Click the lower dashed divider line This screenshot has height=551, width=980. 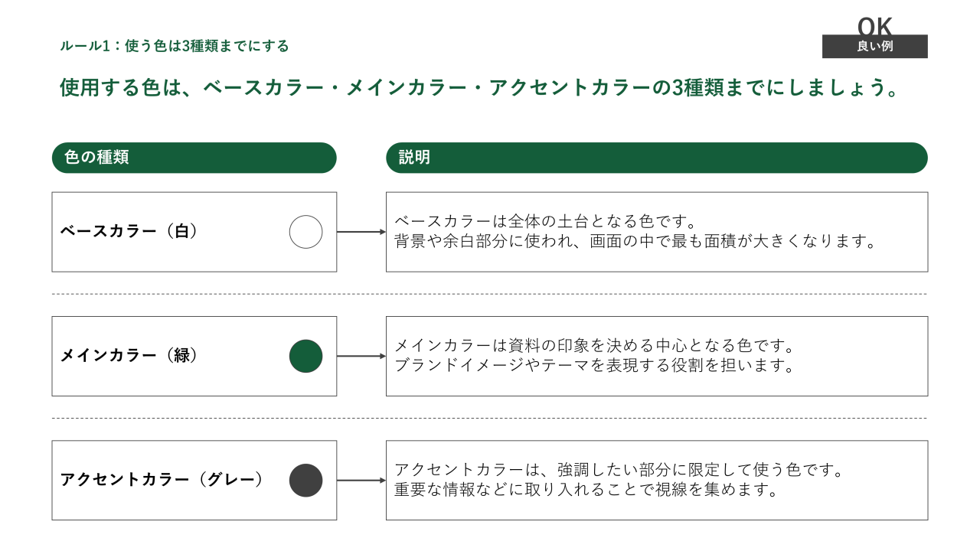(489, 418)
